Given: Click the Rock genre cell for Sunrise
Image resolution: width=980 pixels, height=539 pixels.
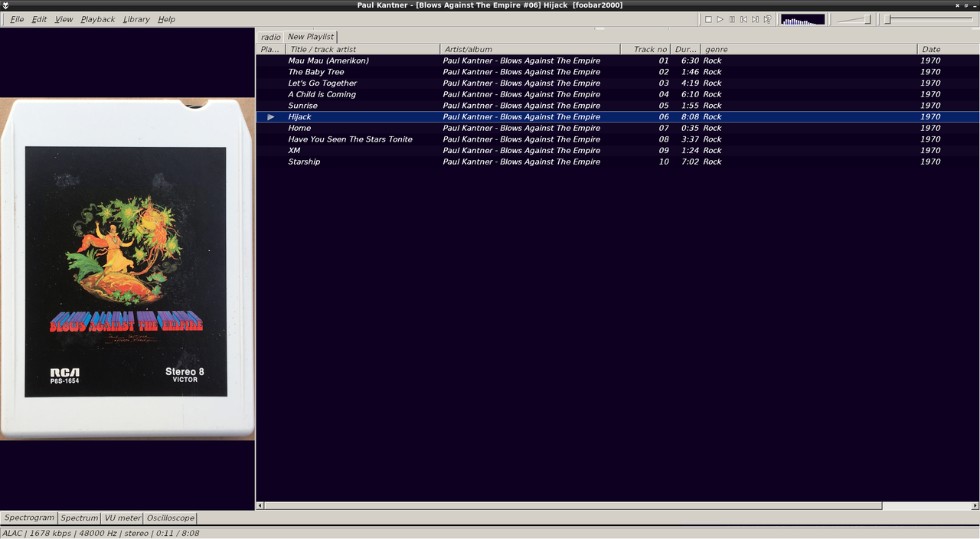Looking at the screenshot, I should point(713,106).
